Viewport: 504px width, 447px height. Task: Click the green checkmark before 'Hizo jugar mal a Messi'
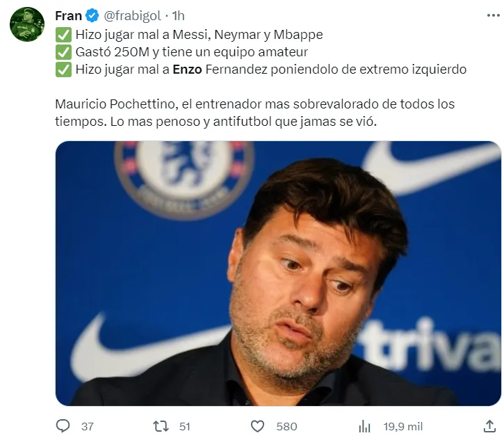[x=63, y=34]
